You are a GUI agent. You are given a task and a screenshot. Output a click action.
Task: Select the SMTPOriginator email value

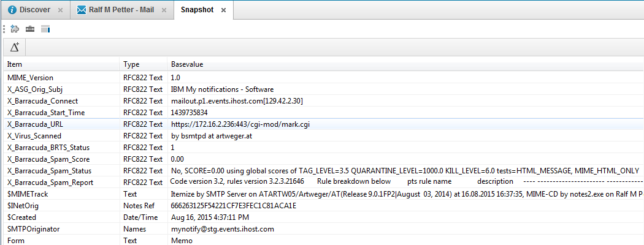click(222, 229)
